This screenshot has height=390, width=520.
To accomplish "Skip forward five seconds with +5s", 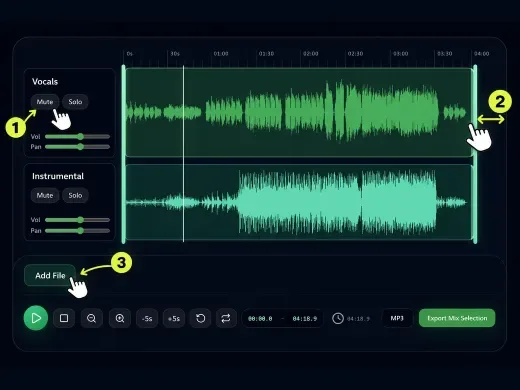I will point(174,318).
